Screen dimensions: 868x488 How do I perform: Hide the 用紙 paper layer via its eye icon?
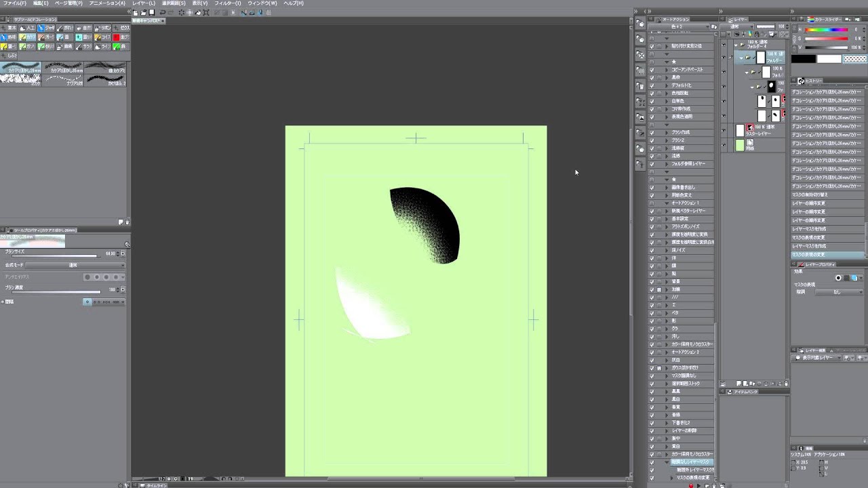724,145
